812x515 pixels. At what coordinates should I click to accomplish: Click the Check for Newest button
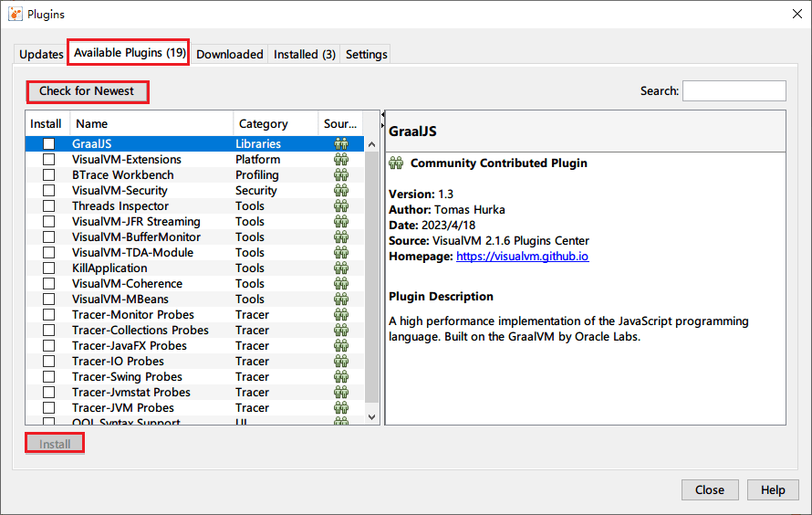coord(87,91)
